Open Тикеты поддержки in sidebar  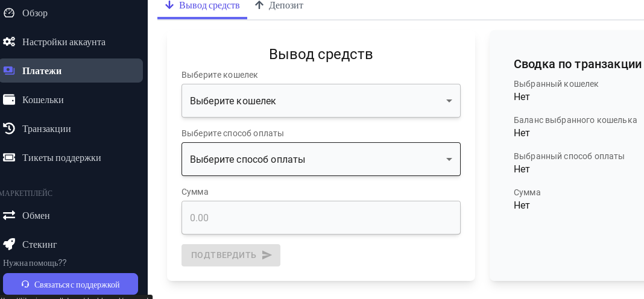(x=62, y=157)
